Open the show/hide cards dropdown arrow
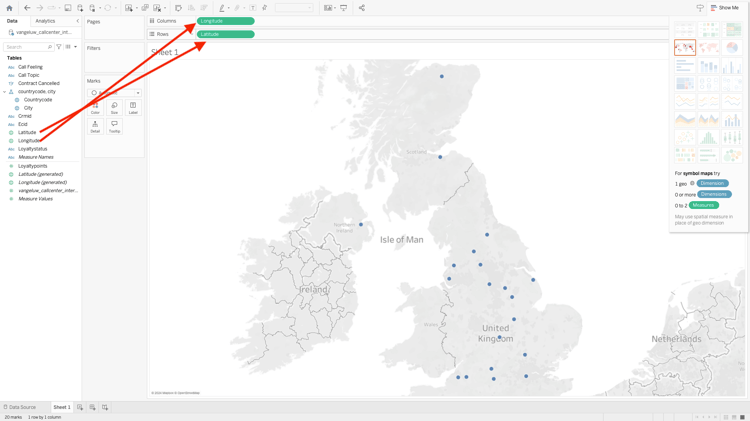 coord(335,8)
